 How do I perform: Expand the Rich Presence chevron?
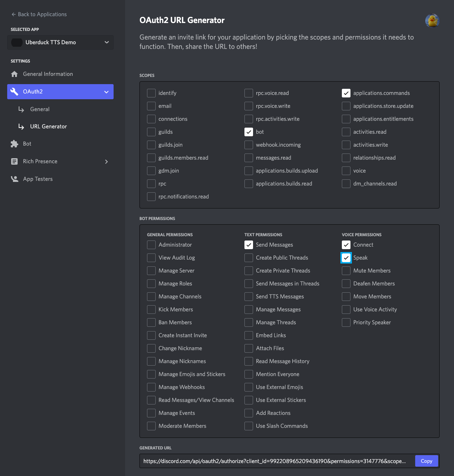point(106,161)
